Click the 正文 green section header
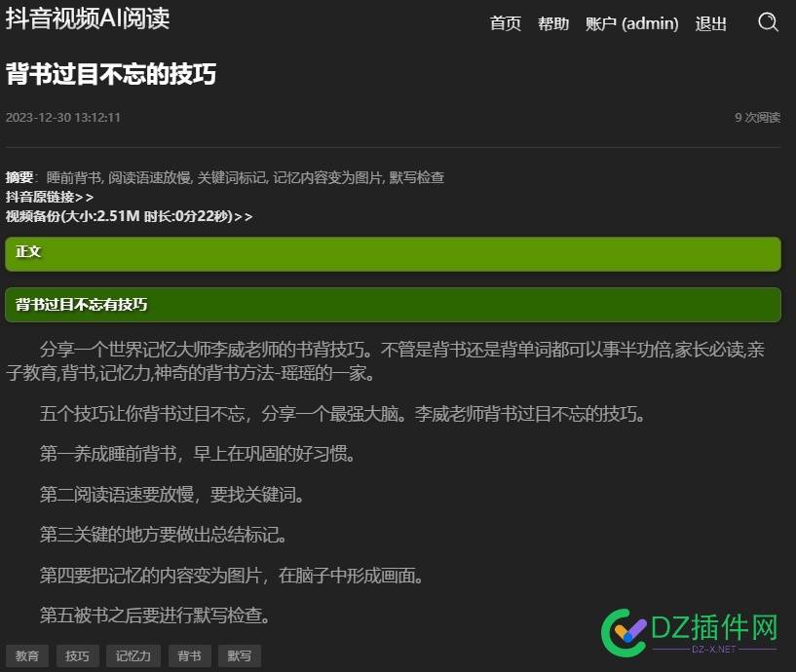Viewport: 796px width, 672px height. [x=393, y=254]
